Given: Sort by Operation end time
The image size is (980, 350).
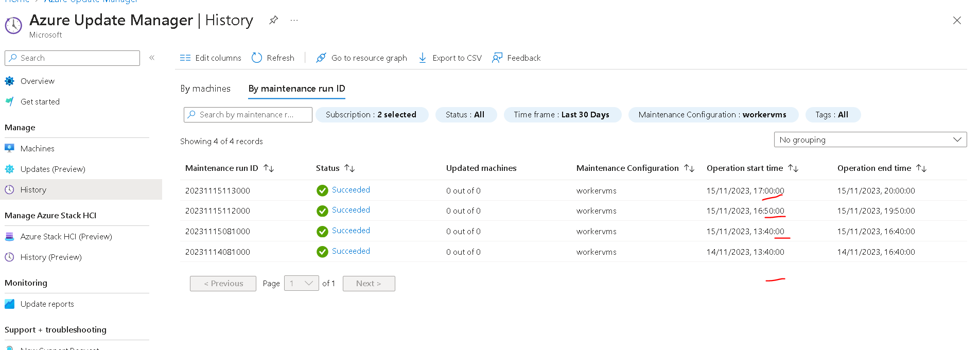Looking at the screenshot, I should click(x=882, y=168).
